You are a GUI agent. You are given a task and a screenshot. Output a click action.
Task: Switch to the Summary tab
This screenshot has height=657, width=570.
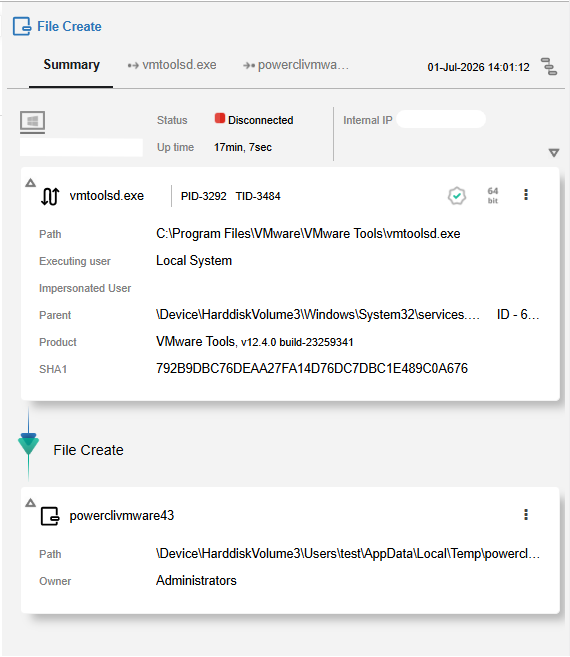71,65
